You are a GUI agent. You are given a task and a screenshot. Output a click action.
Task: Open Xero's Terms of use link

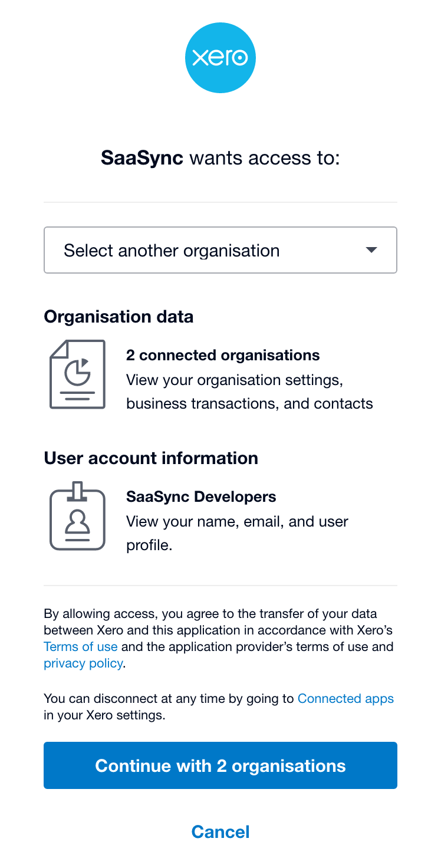click(x=81, y=646)
